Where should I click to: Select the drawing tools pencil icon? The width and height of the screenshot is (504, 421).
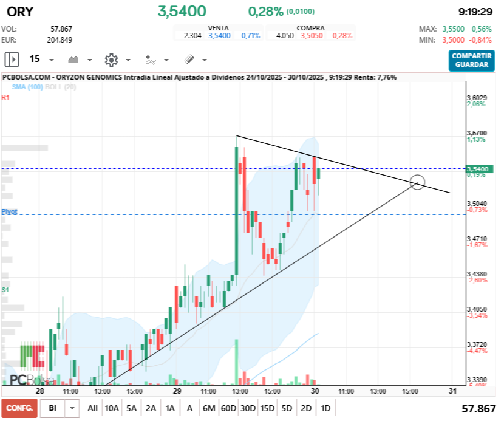pyautogui.click(x=189, y=59)
